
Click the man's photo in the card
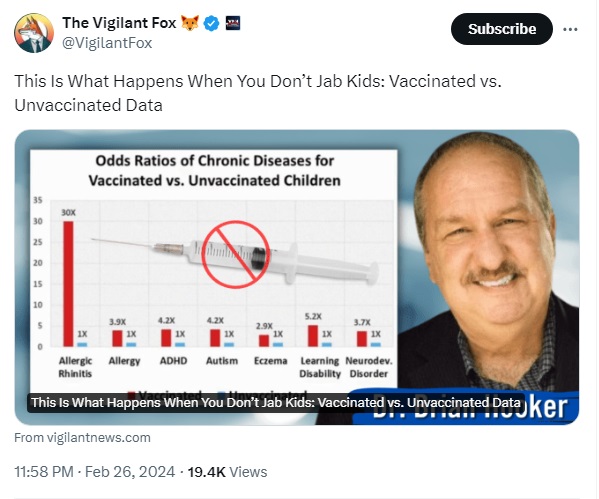pos(488,267)
